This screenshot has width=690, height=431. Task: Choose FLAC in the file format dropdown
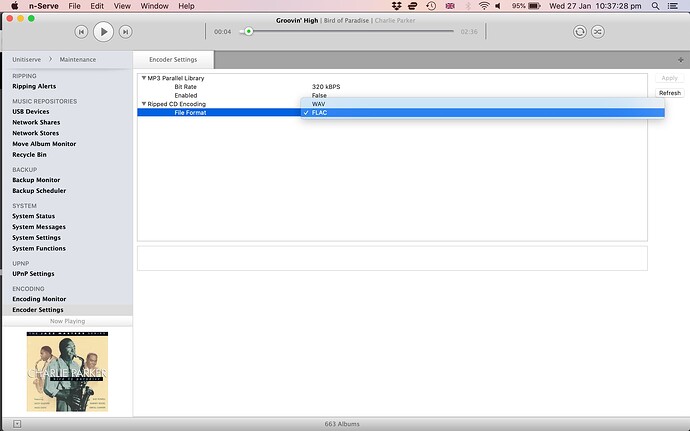[x=483, y=113]
